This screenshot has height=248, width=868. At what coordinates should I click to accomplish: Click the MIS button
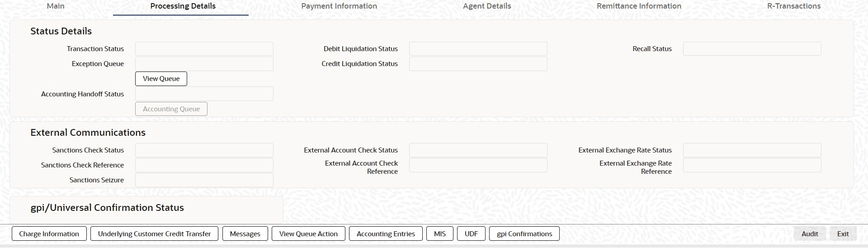pyautogui.click(x=440, y=234)
